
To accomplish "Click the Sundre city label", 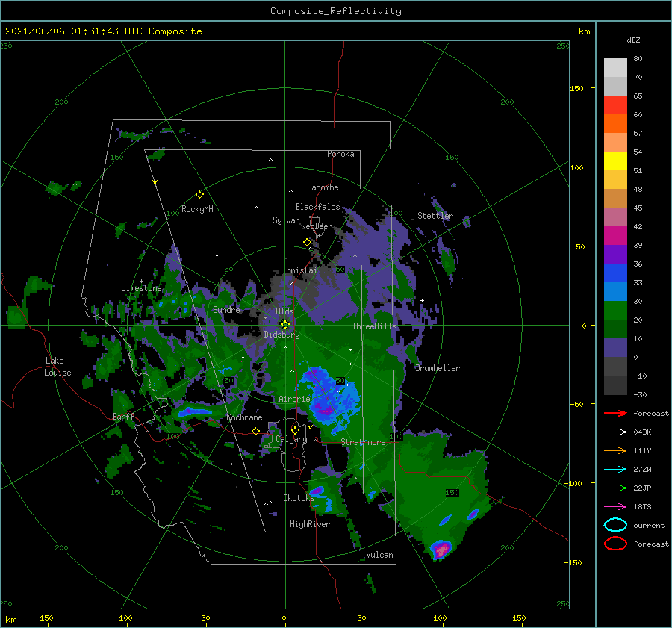I will (226, 309).
